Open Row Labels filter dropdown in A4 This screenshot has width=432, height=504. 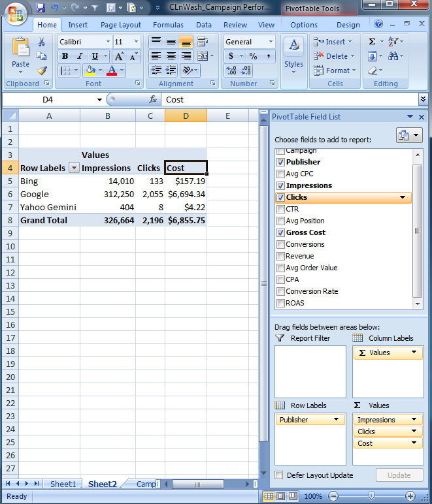(x=74, y=168)
